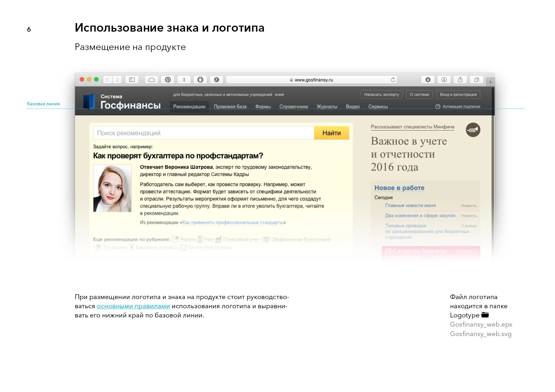The height and width of the screenshot is (392, 555).
Task: Select the Правовая база tab
Action: point(230,107)
